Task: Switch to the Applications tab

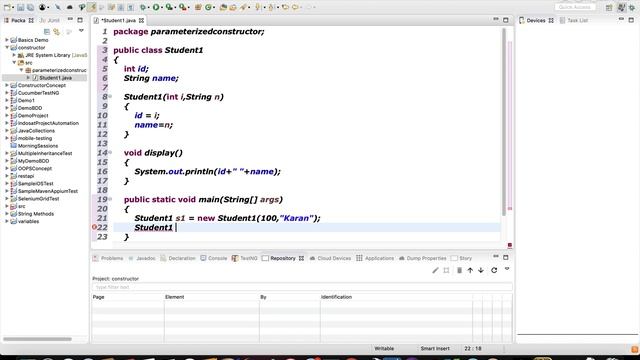Action: tap(375, 258)
